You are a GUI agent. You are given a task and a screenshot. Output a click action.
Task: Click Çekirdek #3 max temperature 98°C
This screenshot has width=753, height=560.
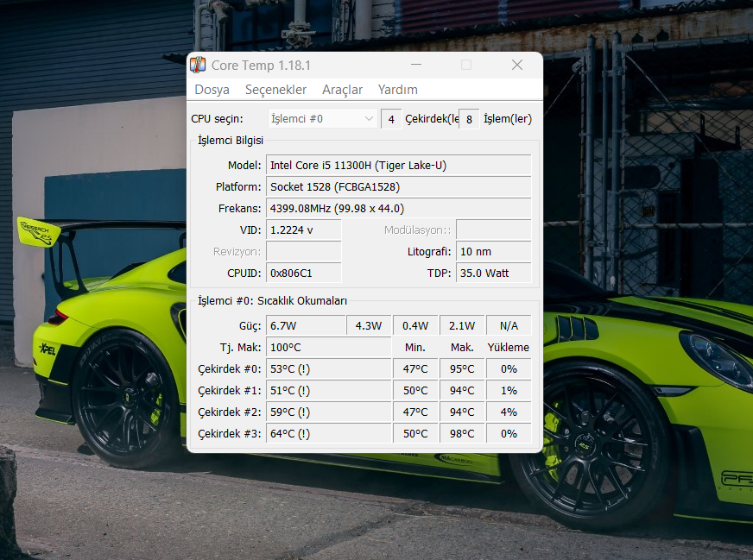point(462,434)
